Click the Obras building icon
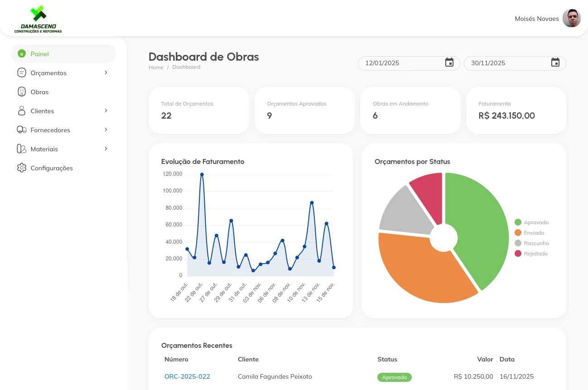588x390 pixels. click(22, 92)
